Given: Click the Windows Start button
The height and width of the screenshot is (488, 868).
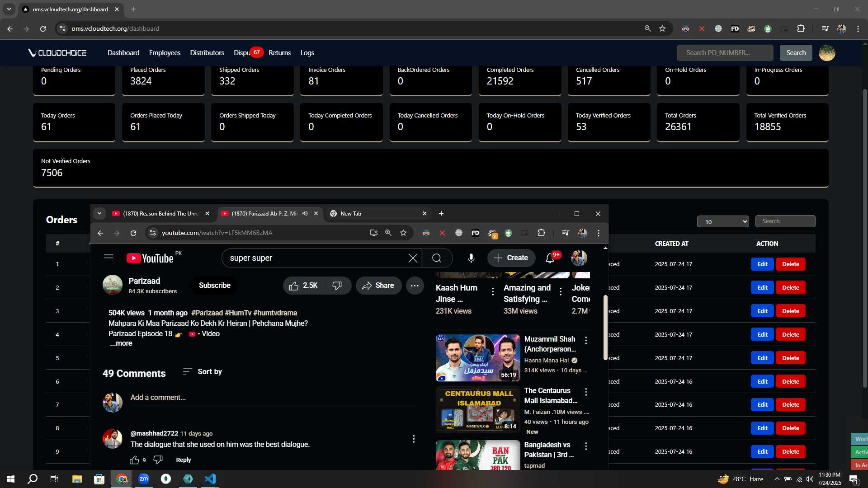Looking at the screenshot, I should point(11,479).
